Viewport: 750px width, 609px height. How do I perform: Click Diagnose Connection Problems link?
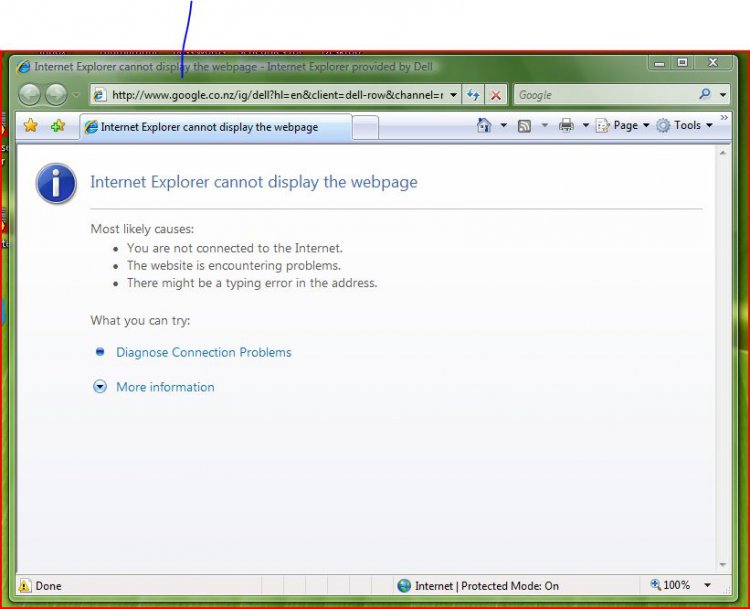[x=204, y=352]
